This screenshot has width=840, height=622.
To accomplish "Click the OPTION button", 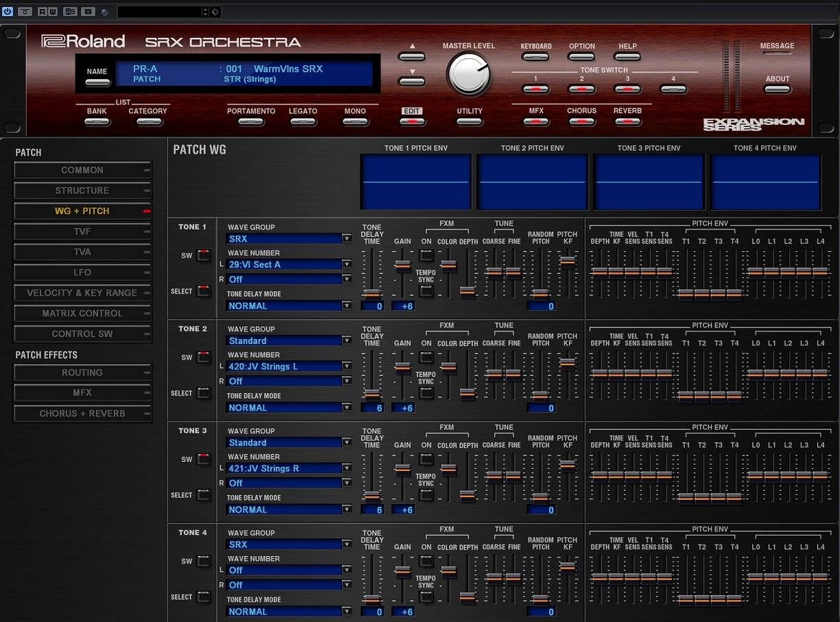I will (582, 57).
